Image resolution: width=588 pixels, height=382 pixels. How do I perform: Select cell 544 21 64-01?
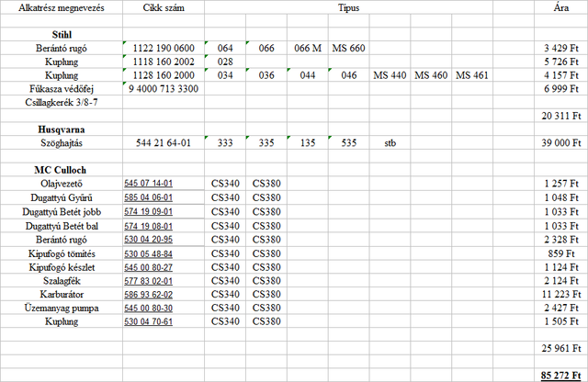click(164, 143)
